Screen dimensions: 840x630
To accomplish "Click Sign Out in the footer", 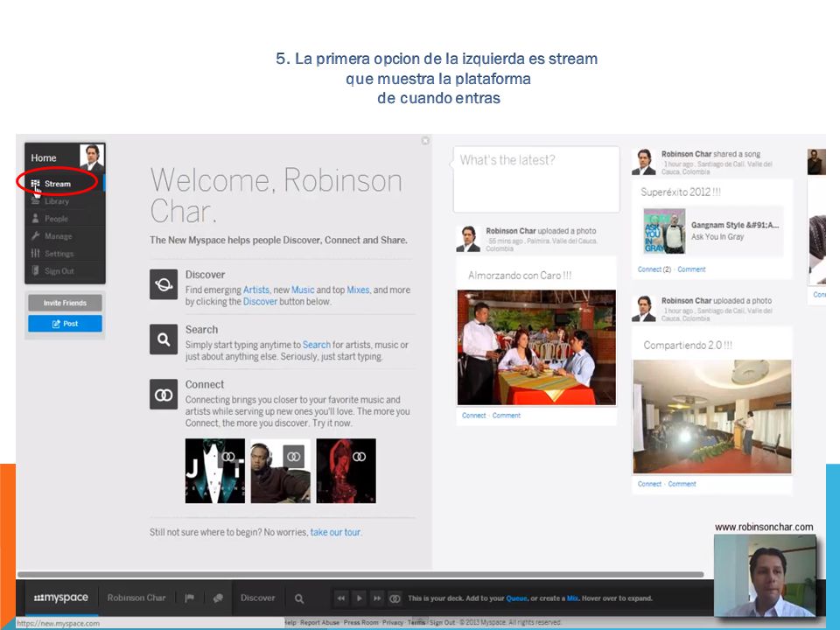I will [x=442, y=622].
